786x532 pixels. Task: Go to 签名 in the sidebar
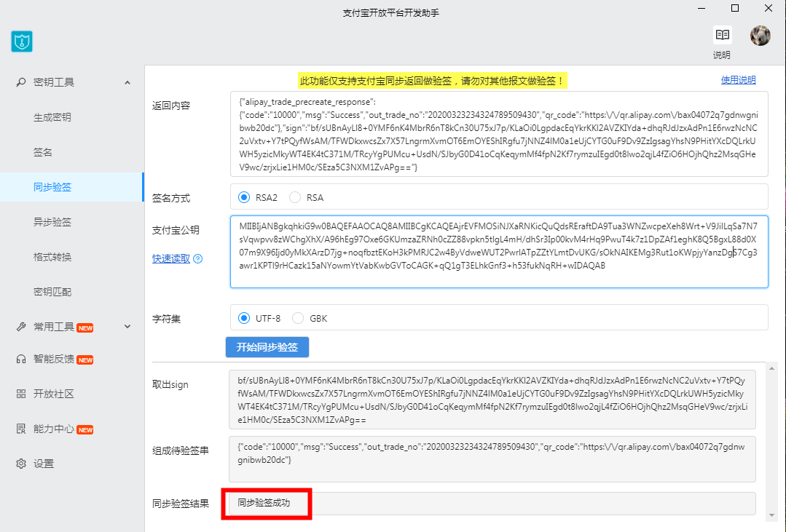point(42,152)
